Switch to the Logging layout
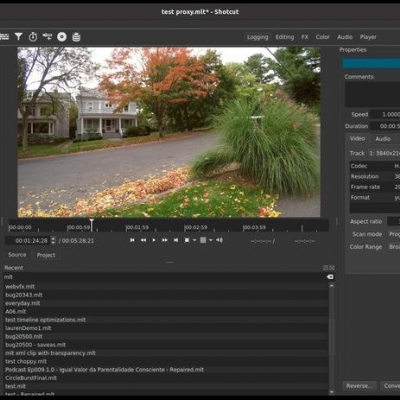The width and height of the screenshot is (400, 400). point(258,37)
